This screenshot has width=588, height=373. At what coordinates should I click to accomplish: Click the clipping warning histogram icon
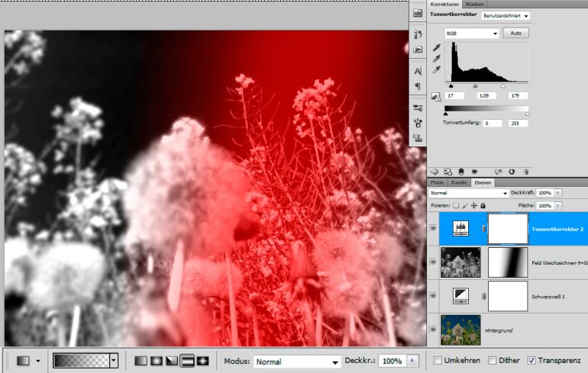point(436,97)
